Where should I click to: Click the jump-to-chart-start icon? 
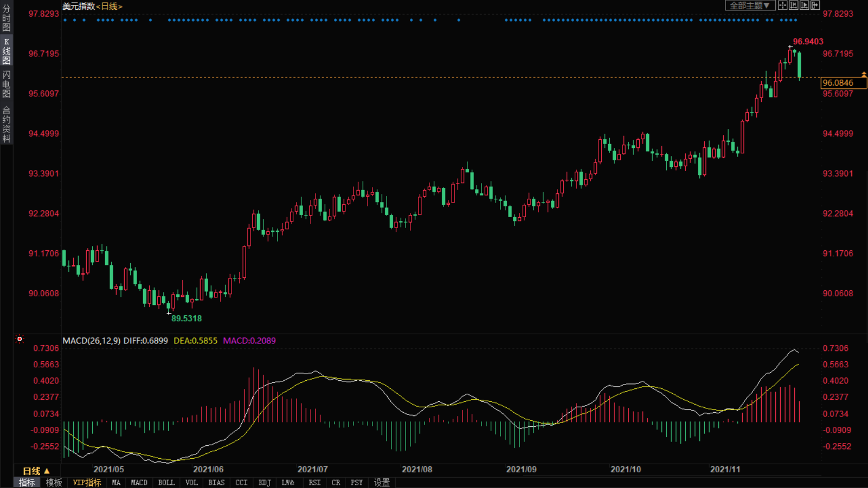[x=793, y=5]
